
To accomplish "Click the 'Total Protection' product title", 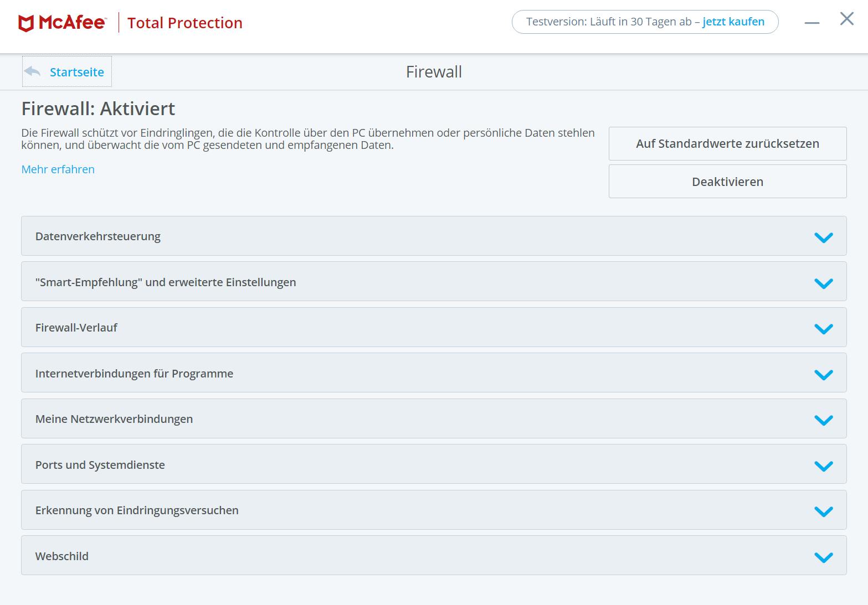I will 185,23.
